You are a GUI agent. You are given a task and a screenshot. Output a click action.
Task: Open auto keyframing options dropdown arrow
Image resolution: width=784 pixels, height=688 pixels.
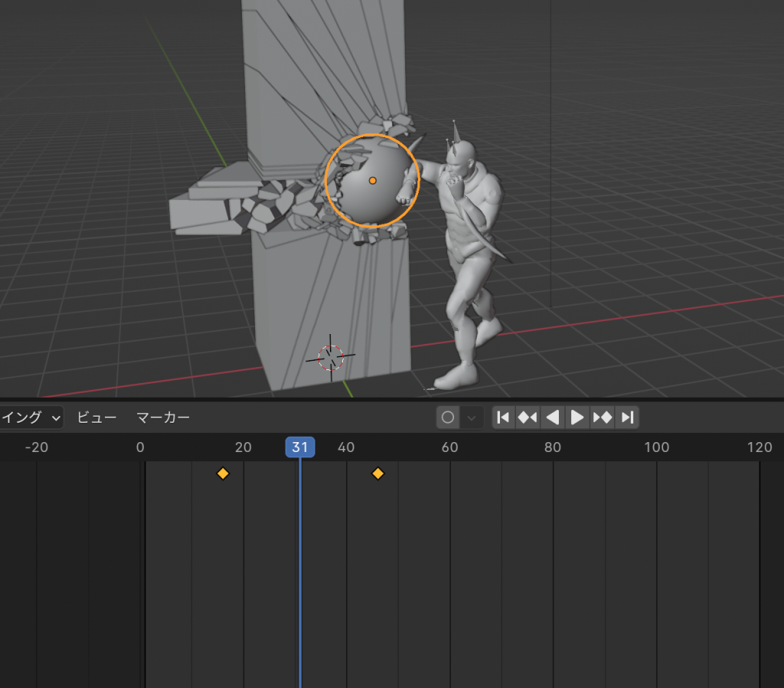pyautogui.click(x=472, y=418)
